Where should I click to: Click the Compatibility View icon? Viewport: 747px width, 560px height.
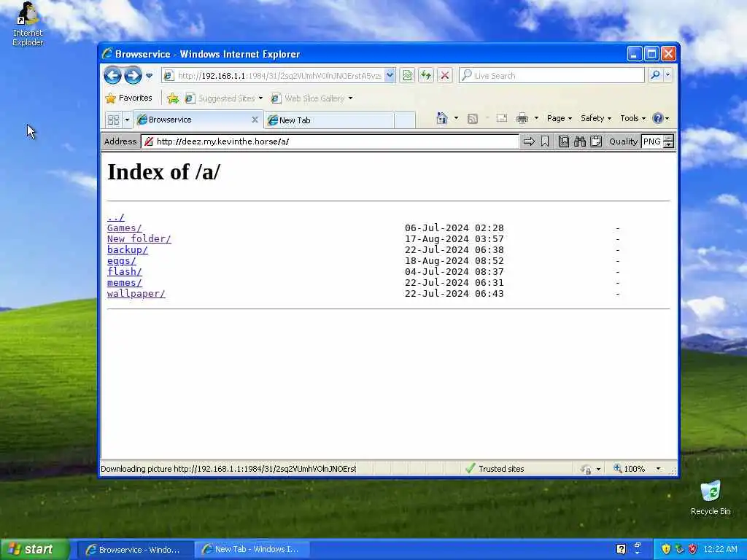point(407,75)
